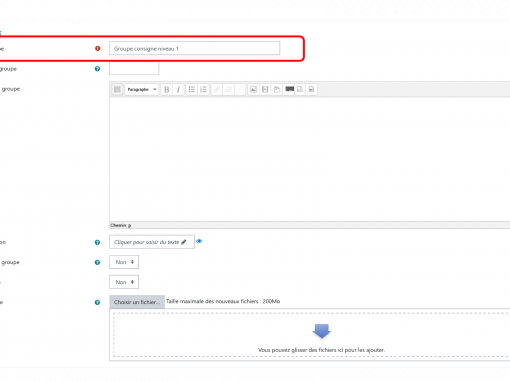Apply bold formatting in the editor
The image size is (510, 382).
click(167, 89)
